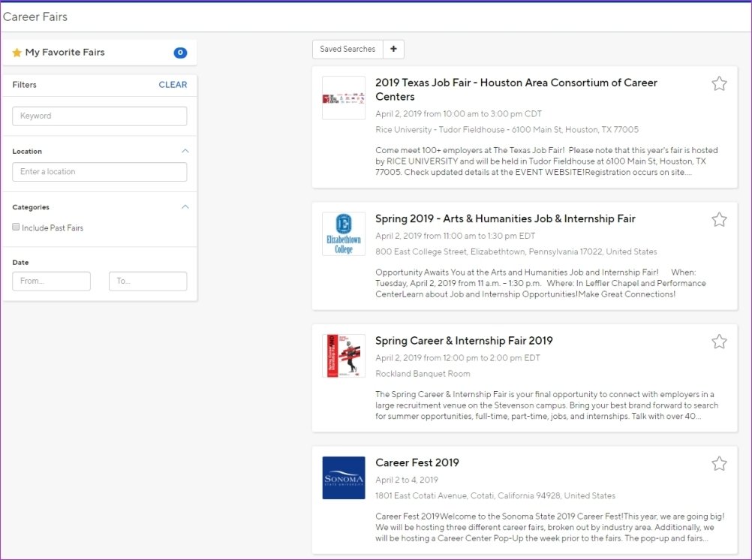Screen dimensions: 752x560
Task: Click the Spring Career Fair red poster thumbnail
Action: tap(344, 356)
